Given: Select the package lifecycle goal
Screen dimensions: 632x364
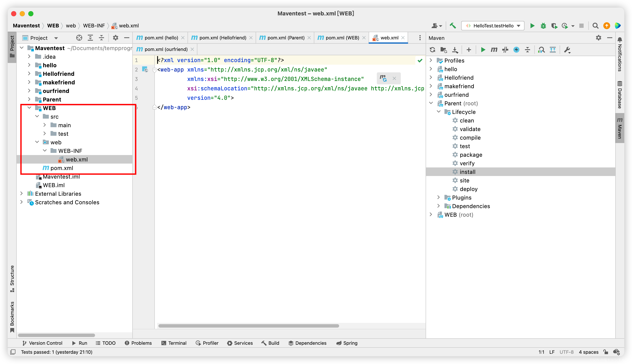Looking at the screenshot, I should click(471, 155).
